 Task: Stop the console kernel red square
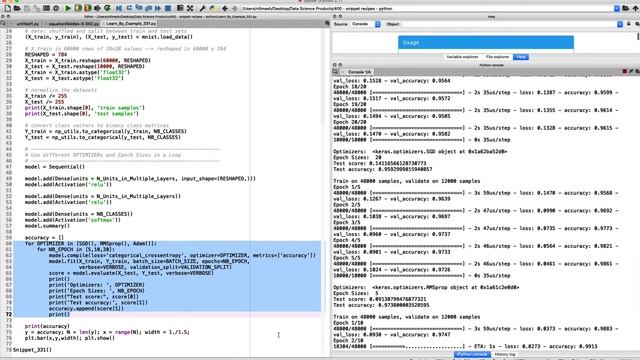624,71
